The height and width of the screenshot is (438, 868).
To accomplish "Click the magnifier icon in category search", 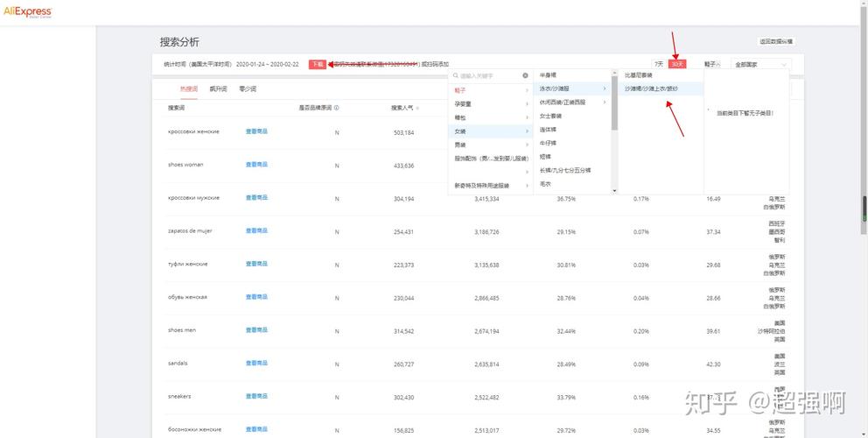I will [456, 75].
